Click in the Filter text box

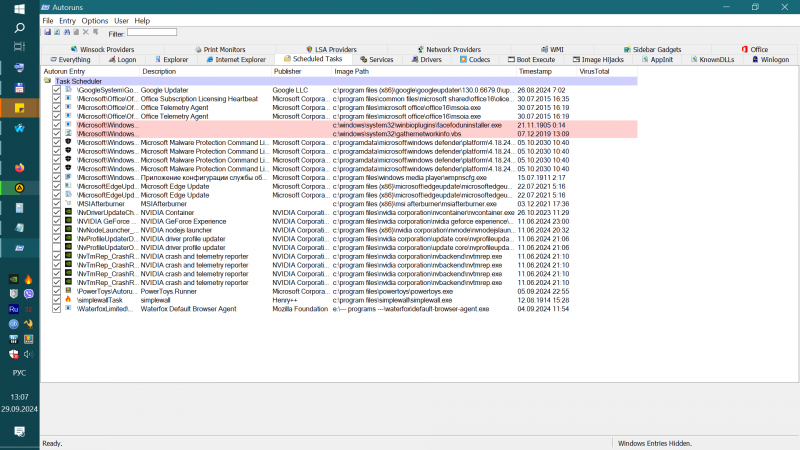[152, 33]
